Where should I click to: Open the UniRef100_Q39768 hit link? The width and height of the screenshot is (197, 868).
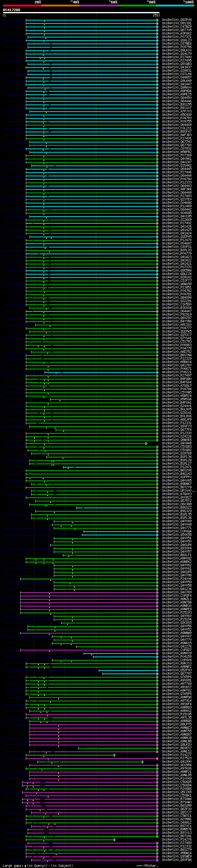(177, 454)
